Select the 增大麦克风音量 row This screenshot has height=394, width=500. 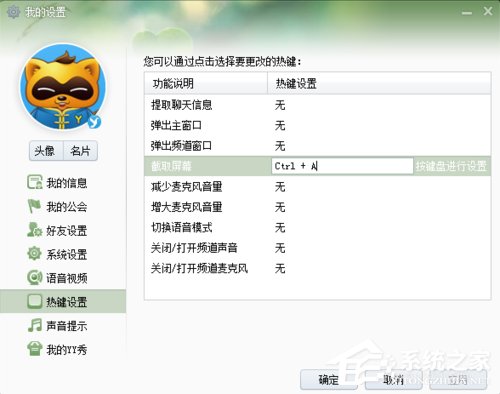click(x=317, y=207)
